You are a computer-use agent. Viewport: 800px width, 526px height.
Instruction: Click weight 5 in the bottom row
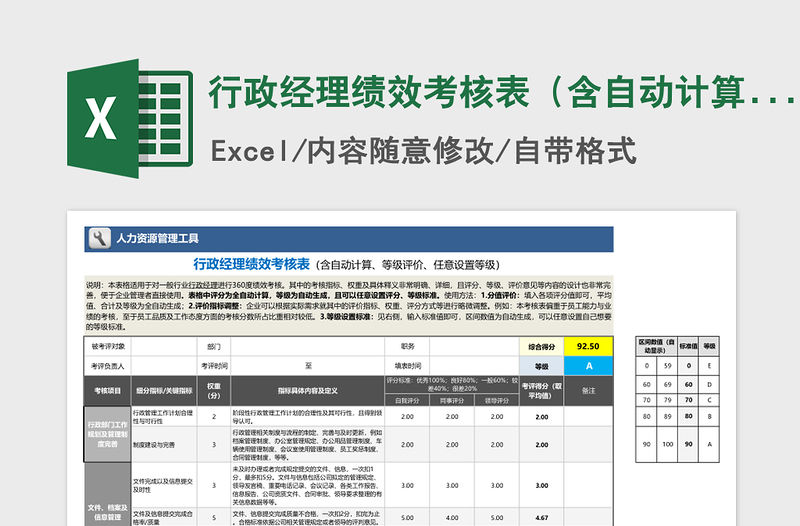pyautogui.click(x=214, y=517)
